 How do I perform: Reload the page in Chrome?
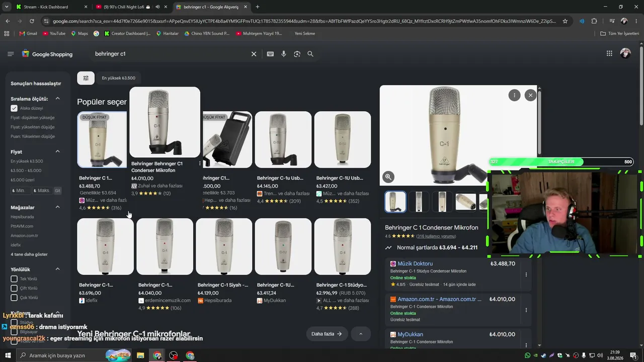click(32, 21)
